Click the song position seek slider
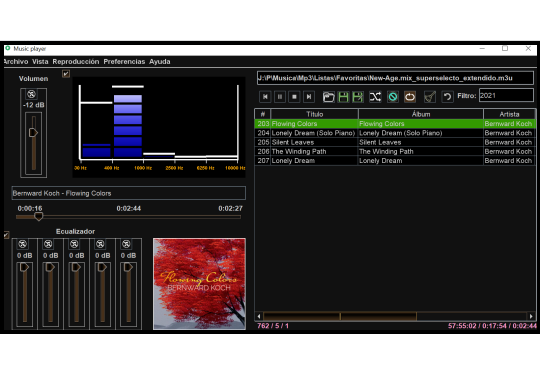 click(128, 217)
